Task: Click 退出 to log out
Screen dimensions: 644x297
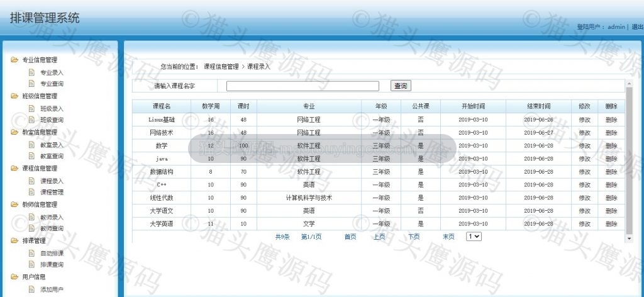Action: pyautogui.click(x=638, y=26)
